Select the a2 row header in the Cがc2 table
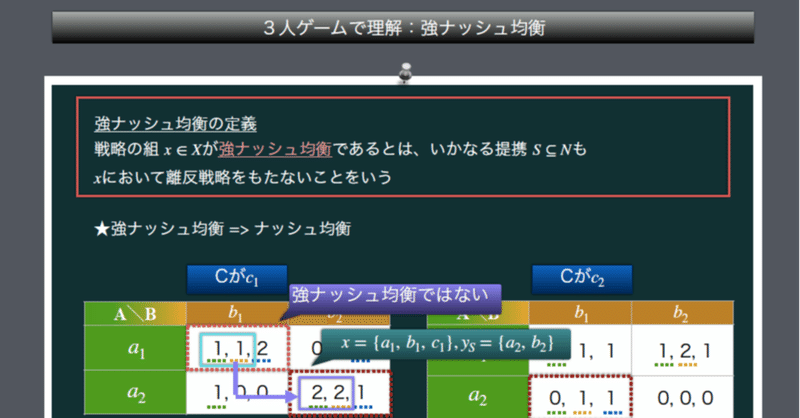 point(478,396)
